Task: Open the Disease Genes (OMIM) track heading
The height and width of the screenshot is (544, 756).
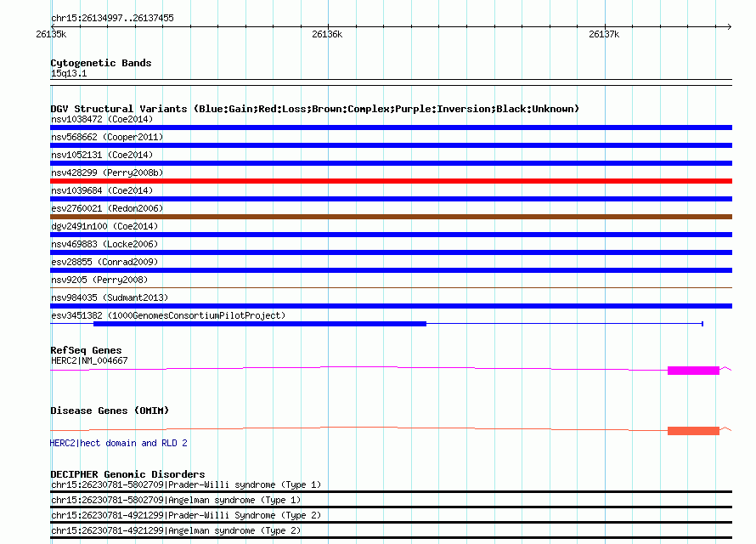Action: point(109,411)
